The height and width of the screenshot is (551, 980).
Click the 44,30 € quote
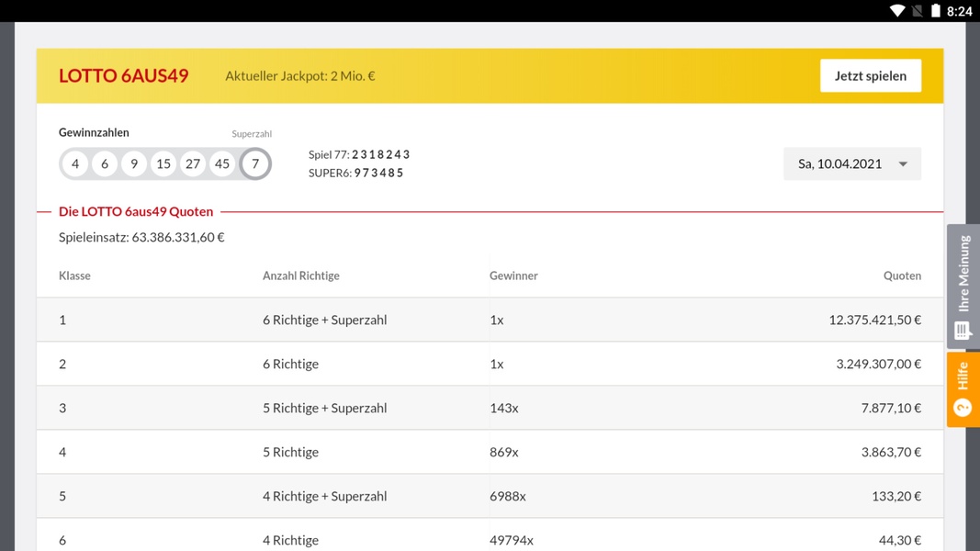(900, 540)
